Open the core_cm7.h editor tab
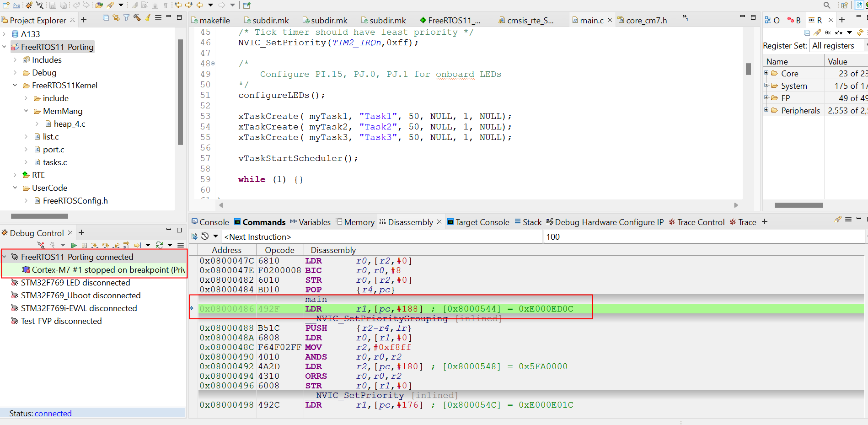Viewport: 868px width, 425px height. click(646, 21)
